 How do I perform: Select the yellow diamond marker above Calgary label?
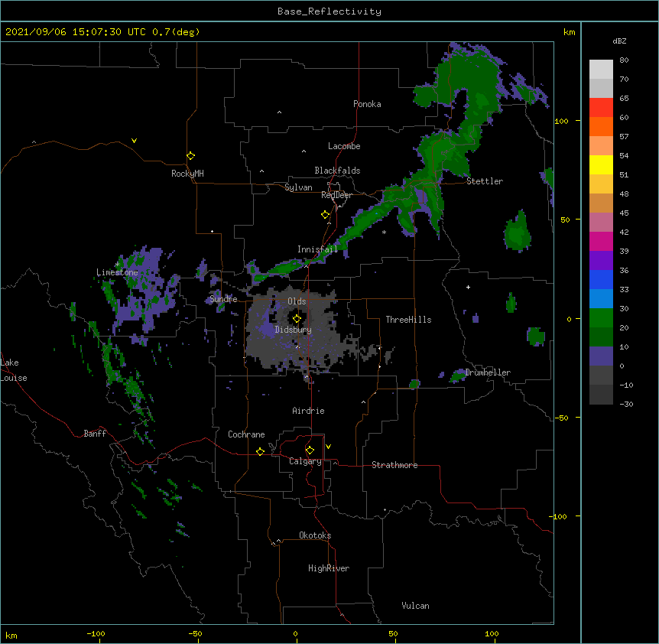[x=310, y=450]
